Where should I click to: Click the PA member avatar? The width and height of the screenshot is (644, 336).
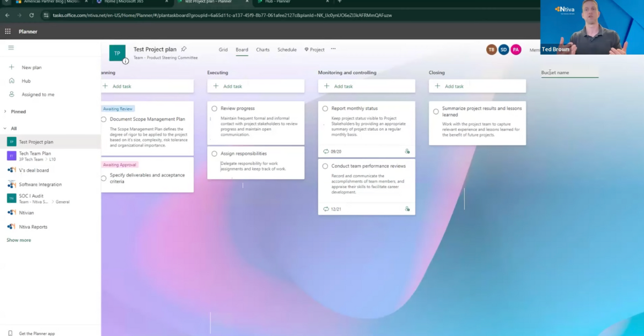(x=516, y=49)
